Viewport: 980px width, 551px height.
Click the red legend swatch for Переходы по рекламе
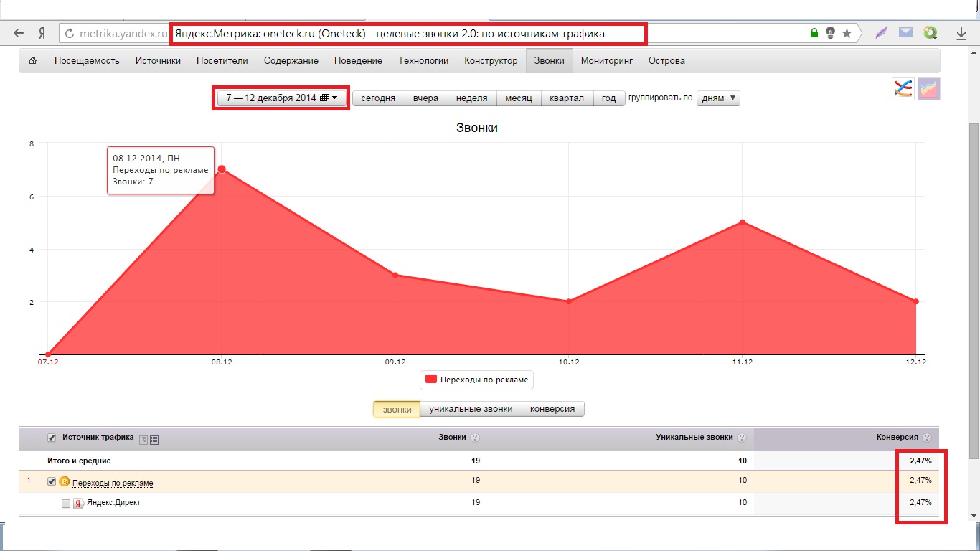(431, 379)
